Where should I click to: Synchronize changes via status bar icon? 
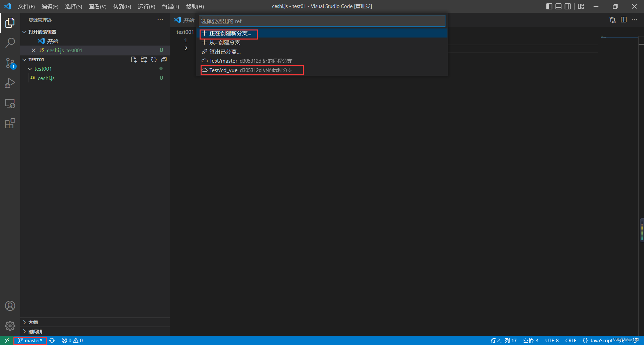[52, 340]
